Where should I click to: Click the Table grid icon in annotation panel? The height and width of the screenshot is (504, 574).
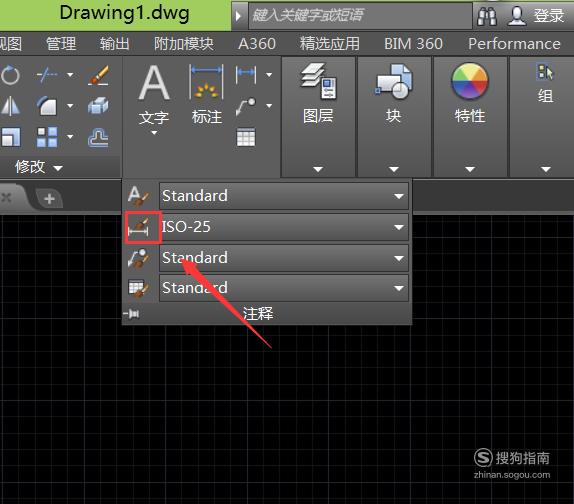point(246,138)
